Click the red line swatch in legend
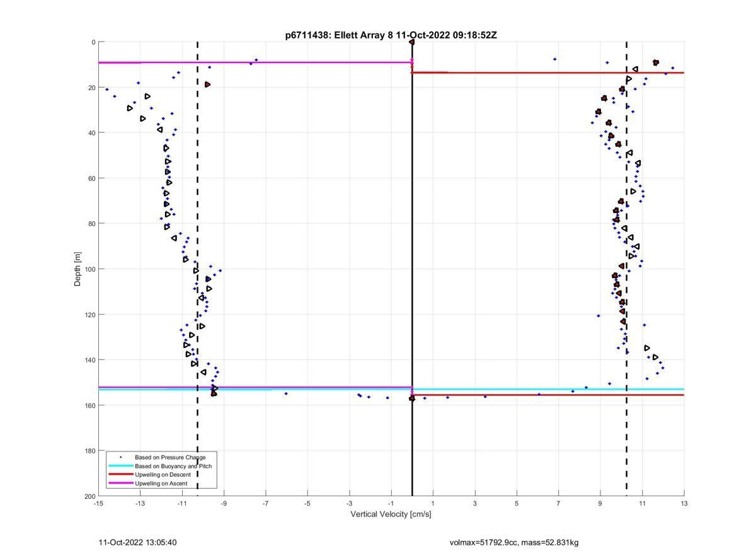Image resolution: width=756 pixels, height=558 pixels. (x=121, y=475)
